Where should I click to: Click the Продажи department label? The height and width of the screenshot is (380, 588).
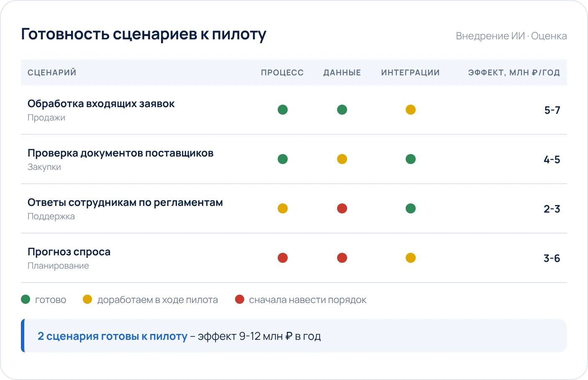pyautogui.click(x=46, y=118)
